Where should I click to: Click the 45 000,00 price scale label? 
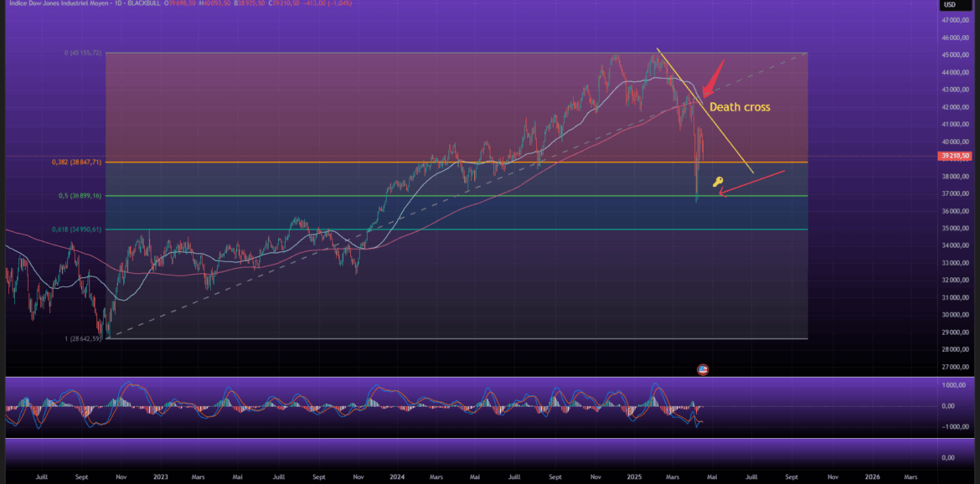(955, 54)
